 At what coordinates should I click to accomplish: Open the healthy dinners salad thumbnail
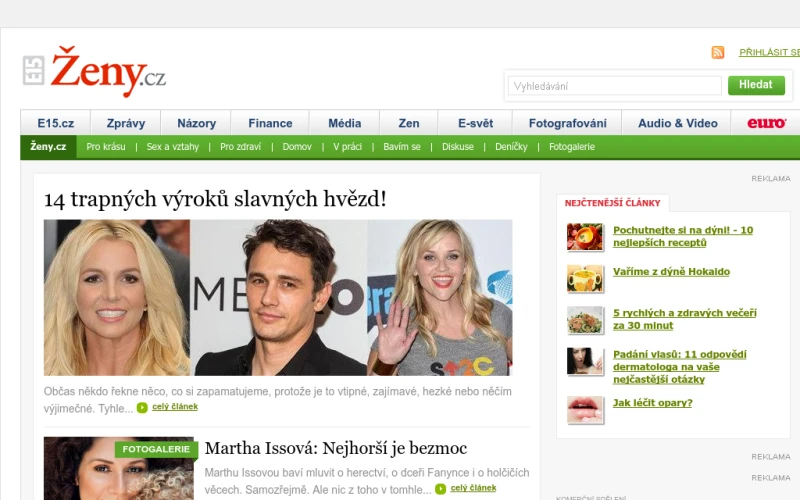(x=585, y=320)
